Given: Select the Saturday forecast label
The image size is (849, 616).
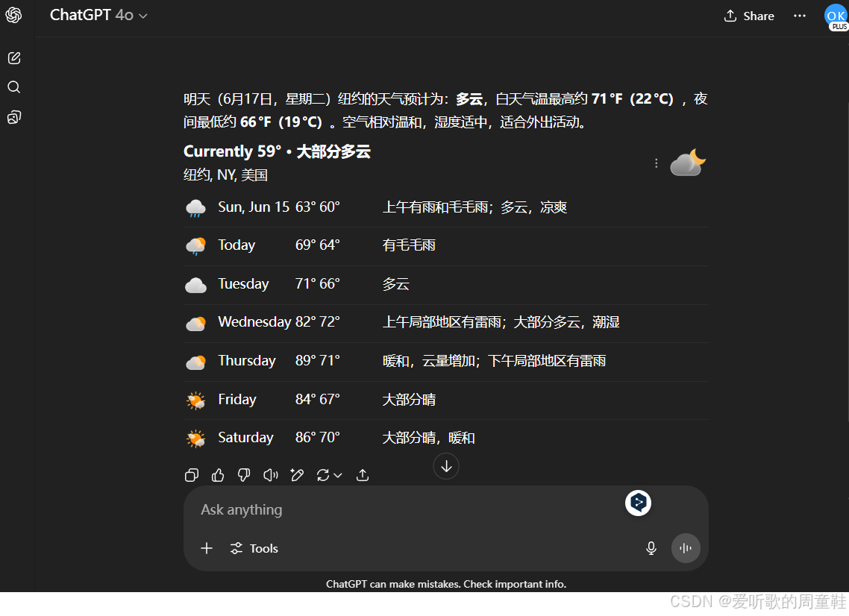Looking at the screenshot, I should click(245, 437).
